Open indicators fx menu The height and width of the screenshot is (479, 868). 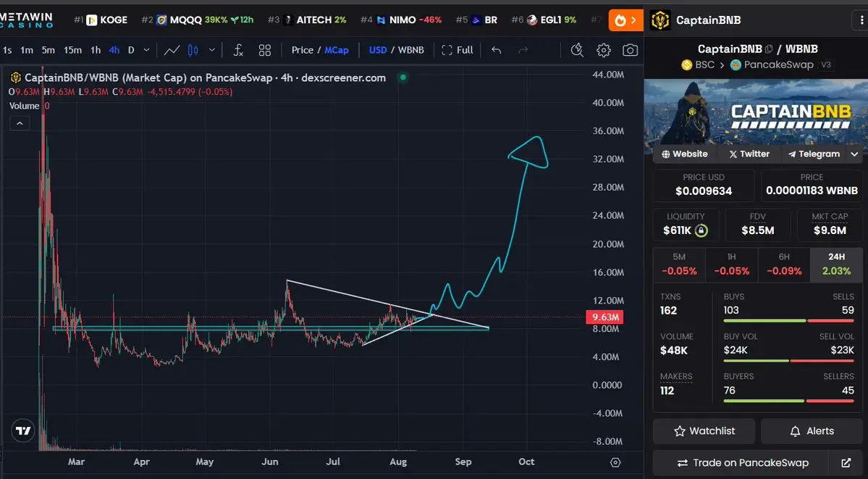(238, 50)
